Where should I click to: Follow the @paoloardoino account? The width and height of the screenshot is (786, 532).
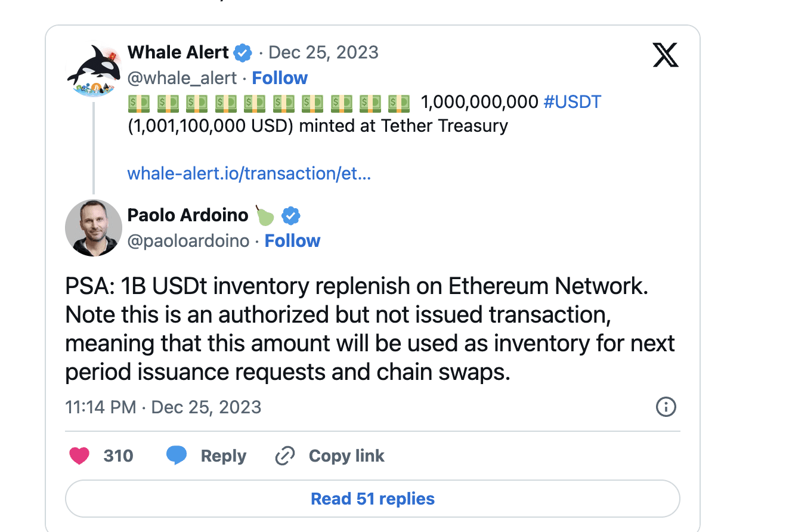292,240
